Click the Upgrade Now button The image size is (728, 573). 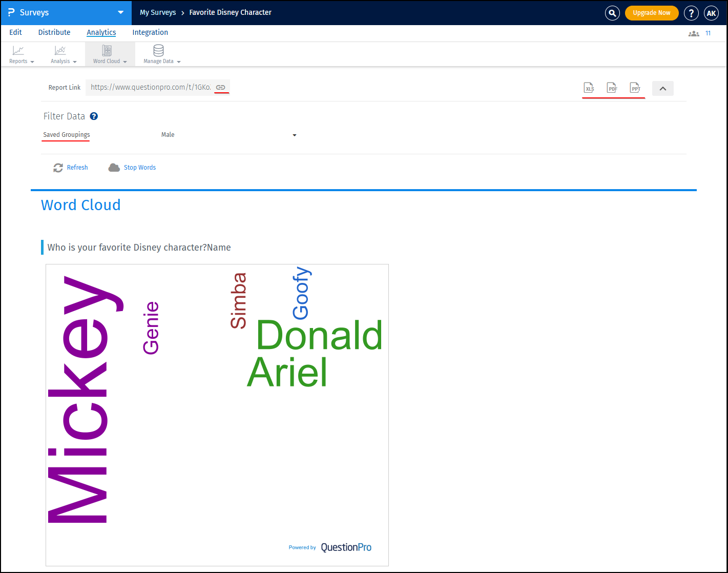tap(652, 13)
